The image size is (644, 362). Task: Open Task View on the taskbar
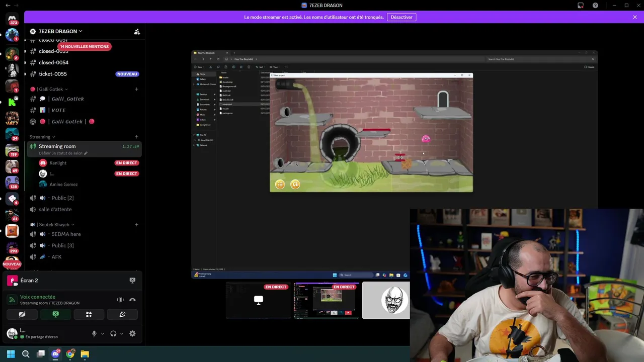41,354
